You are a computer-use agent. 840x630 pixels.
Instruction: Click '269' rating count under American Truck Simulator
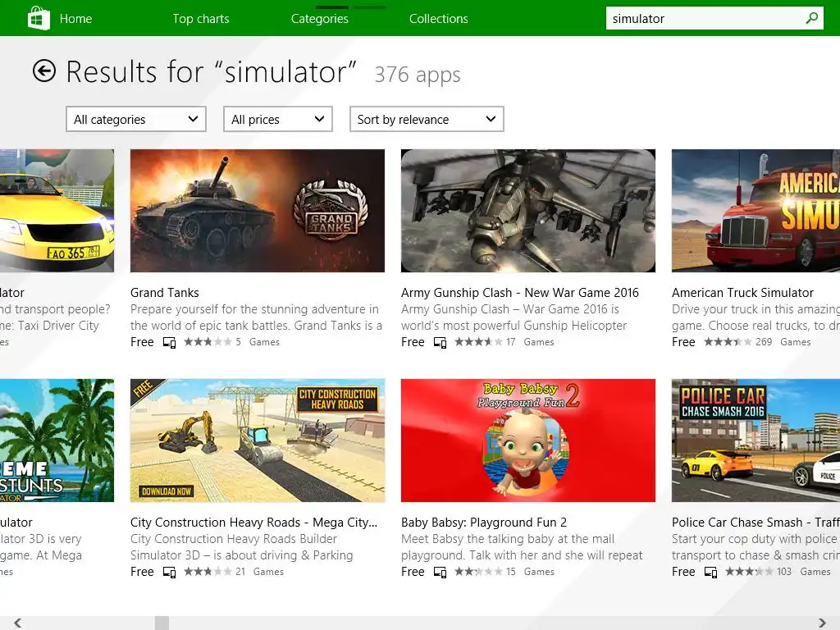coord(764,342)
